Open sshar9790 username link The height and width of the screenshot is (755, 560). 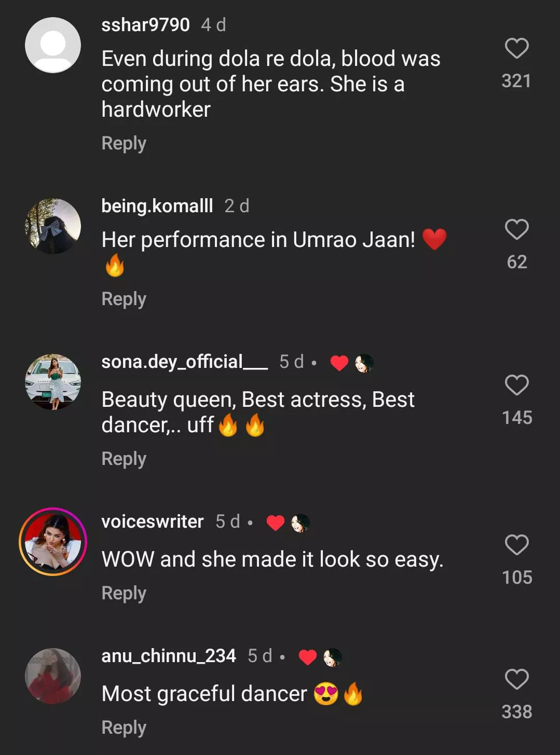[145, 24]
